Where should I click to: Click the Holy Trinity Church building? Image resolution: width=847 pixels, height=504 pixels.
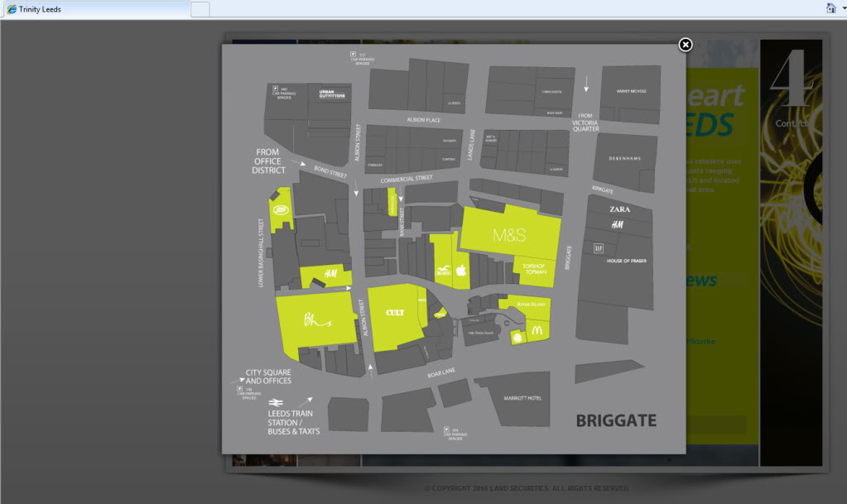[481, 332]
